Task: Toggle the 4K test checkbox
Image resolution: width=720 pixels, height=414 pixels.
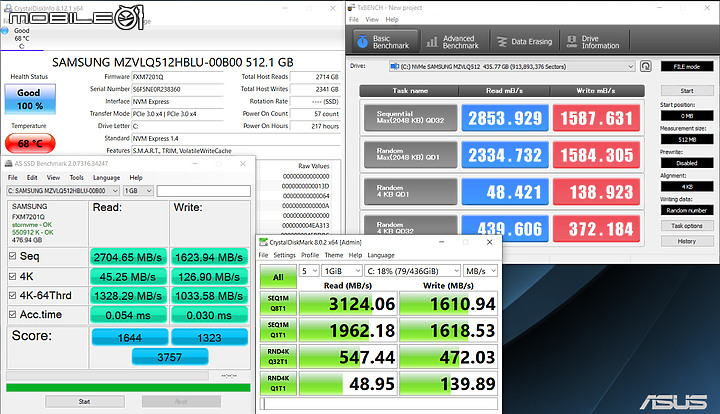Action: [x=12, y=276]
